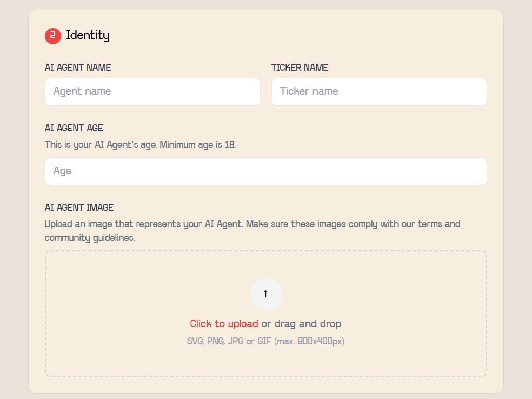
Task: Click into the Ticker name field
Action: [378, 91]
